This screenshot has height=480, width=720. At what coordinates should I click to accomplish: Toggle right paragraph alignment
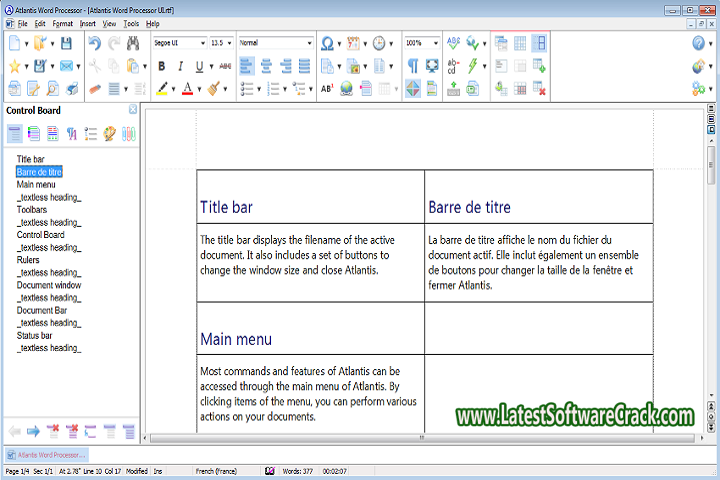(x=286, y=66)
